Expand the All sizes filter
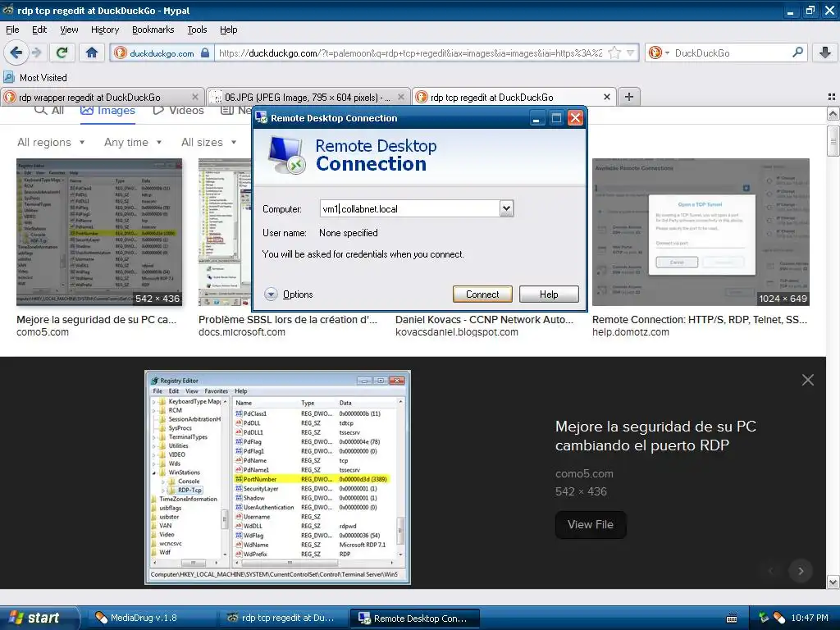This screenshot has height=630, width=840. 209,143
